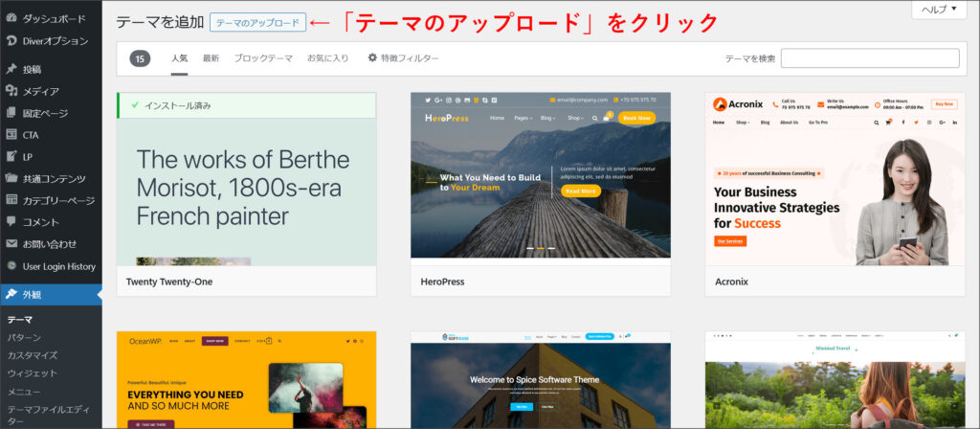Open the お気に入り tab
This screenshot has height=429, width=980.
click(327, 58)
